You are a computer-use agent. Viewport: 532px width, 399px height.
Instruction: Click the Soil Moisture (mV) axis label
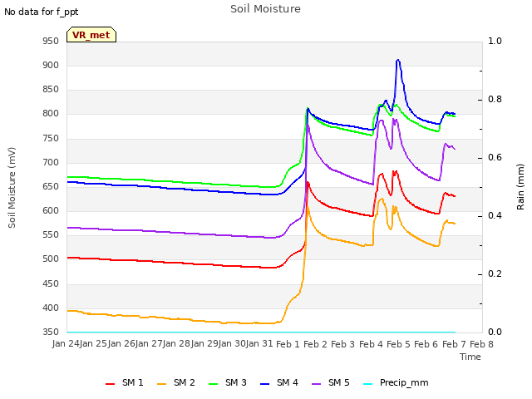pyautogui.click(x=12, y=188)
